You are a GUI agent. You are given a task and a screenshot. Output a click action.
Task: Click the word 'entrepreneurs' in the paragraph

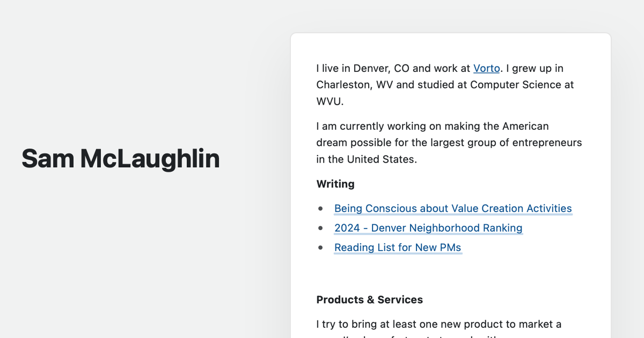(547, 143)
